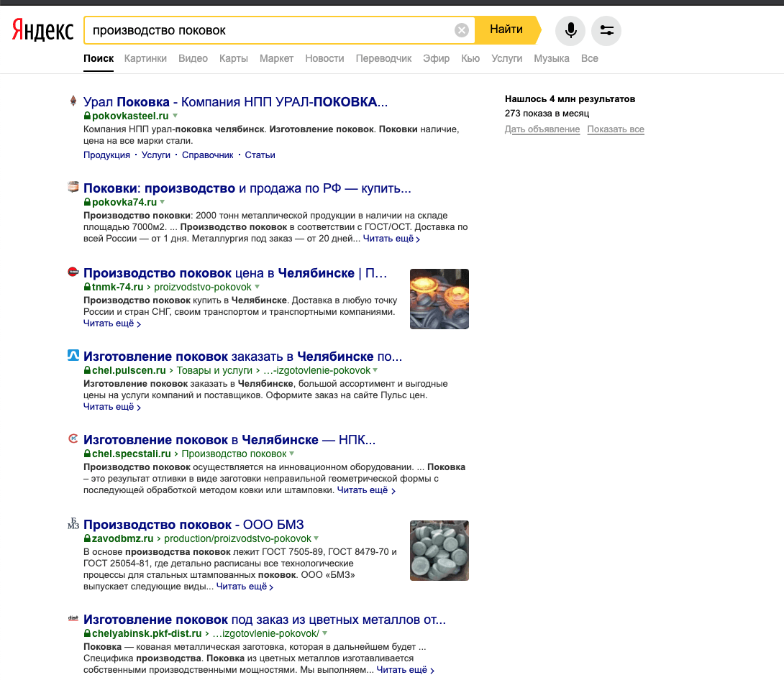
Task: Expand dropdown arrow after chel.pulscen.ru path
Action: 375,370
